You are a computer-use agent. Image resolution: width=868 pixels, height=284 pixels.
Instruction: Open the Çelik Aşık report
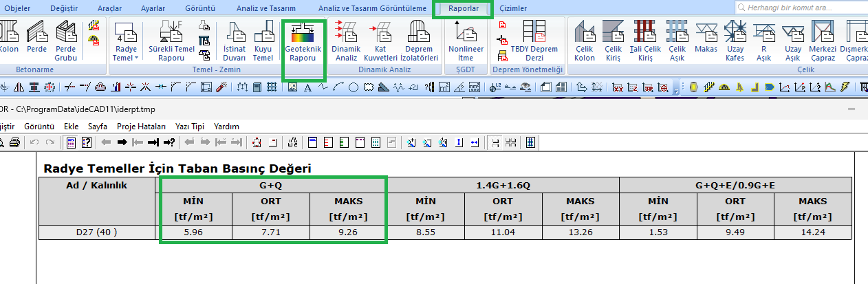click(677, 41)
